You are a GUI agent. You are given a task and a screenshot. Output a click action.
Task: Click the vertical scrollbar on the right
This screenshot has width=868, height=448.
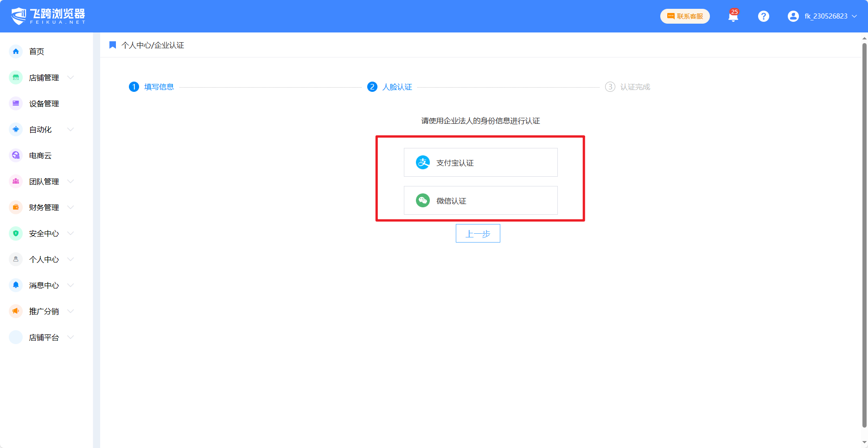coord(864,232)
